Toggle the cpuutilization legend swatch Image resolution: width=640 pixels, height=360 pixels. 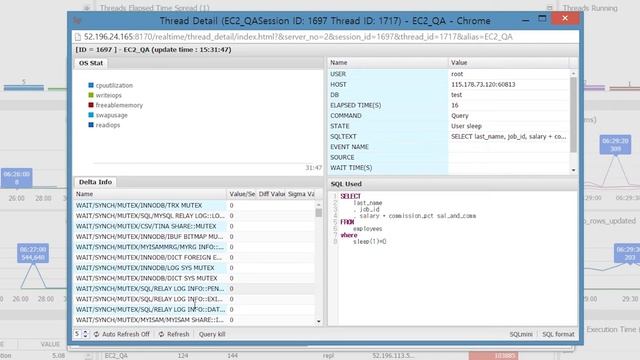click(x=91, y=85)
